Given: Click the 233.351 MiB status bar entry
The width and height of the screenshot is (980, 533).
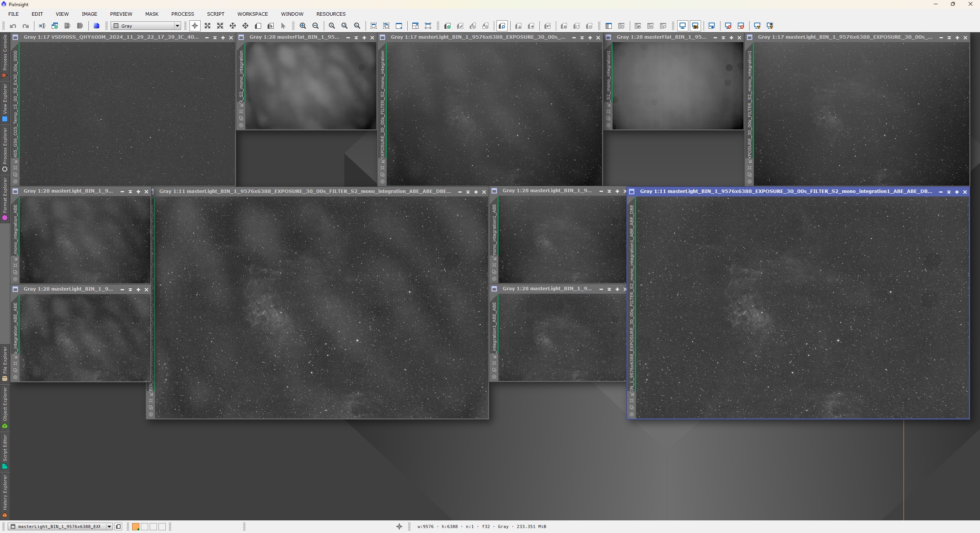Looking at the screenshot, I should pos(531,526).
